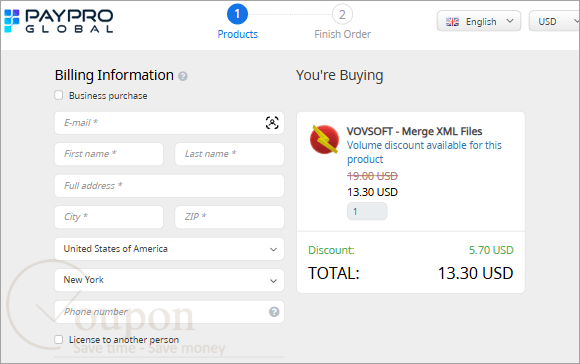
Task: Click the Billing Information help icon
Action: (x=183, y=76)
